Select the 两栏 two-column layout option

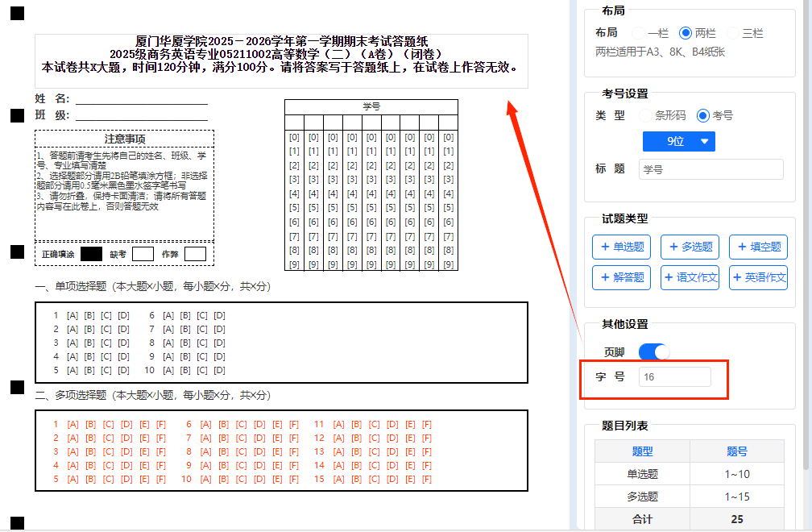click(686, 33)
